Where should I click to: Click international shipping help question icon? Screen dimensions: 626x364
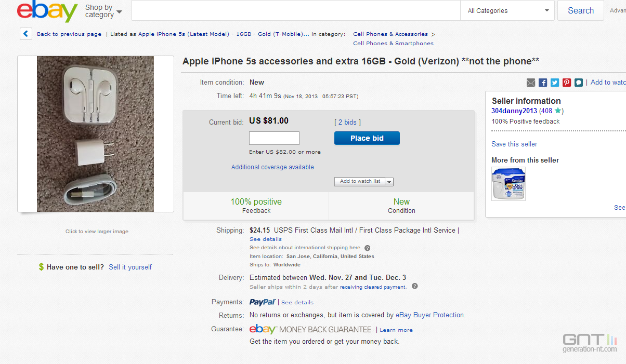367,248
